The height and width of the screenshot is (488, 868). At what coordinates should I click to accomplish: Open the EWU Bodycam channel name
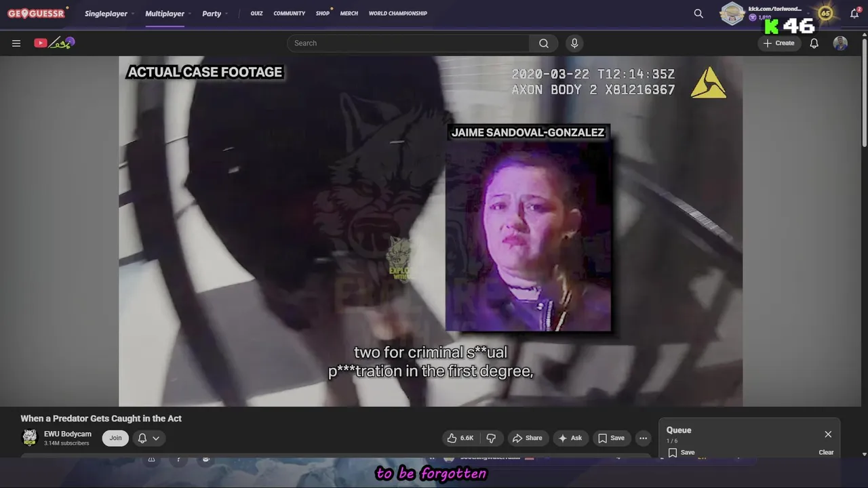[x=68, y=434]
